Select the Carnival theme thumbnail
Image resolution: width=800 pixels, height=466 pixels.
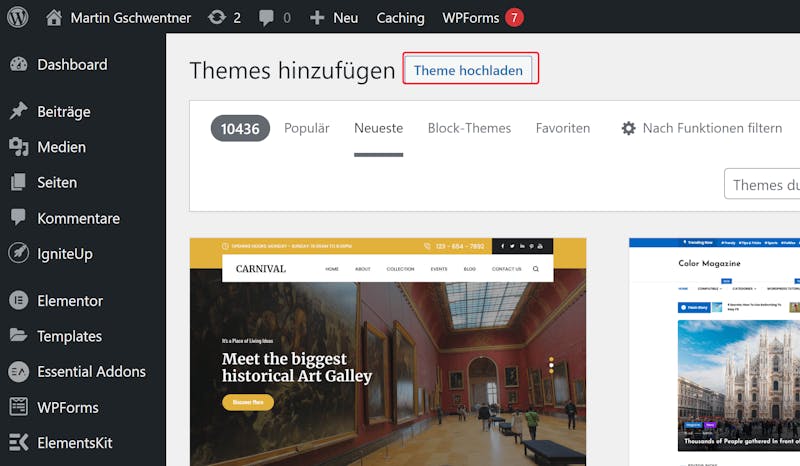coord(388,352)
